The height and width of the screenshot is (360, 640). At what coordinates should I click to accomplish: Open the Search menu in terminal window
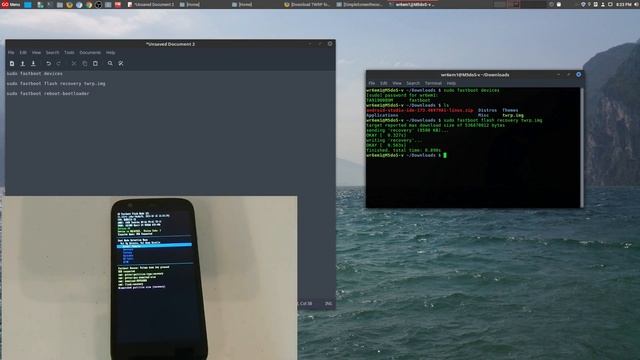point(413,83)
